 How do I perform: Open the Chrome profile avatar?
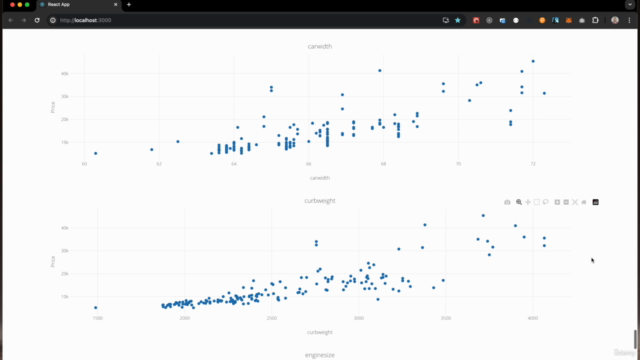pyautogui.click(x=615, y=20)
